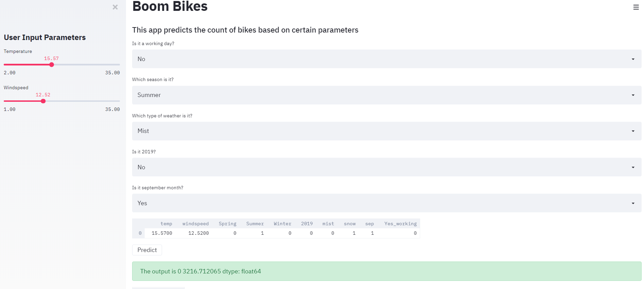644x289 pixels.
Task: Click the 'Yes' value in september field
Action: coord(142,203)
